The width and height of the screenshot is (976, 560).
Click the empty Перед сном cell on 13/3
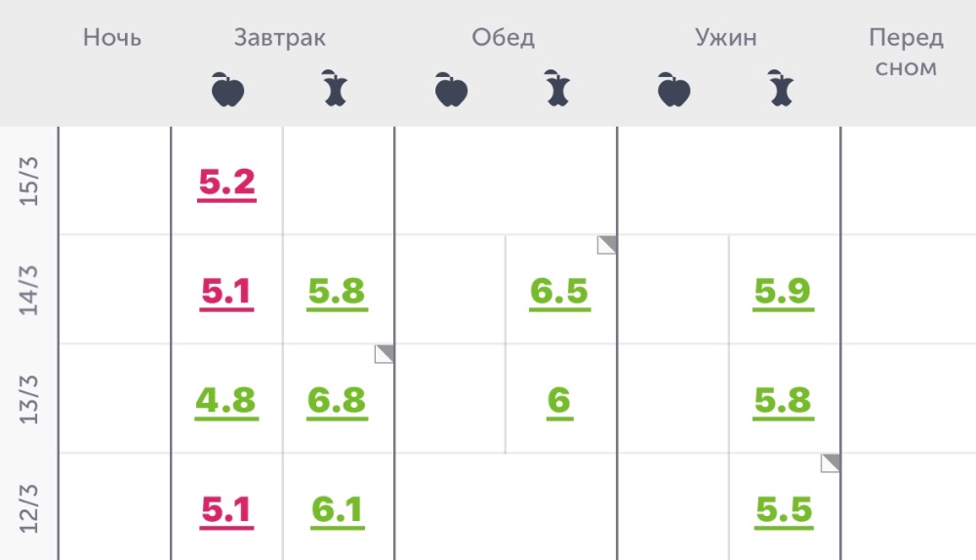[x=908, y=399]
